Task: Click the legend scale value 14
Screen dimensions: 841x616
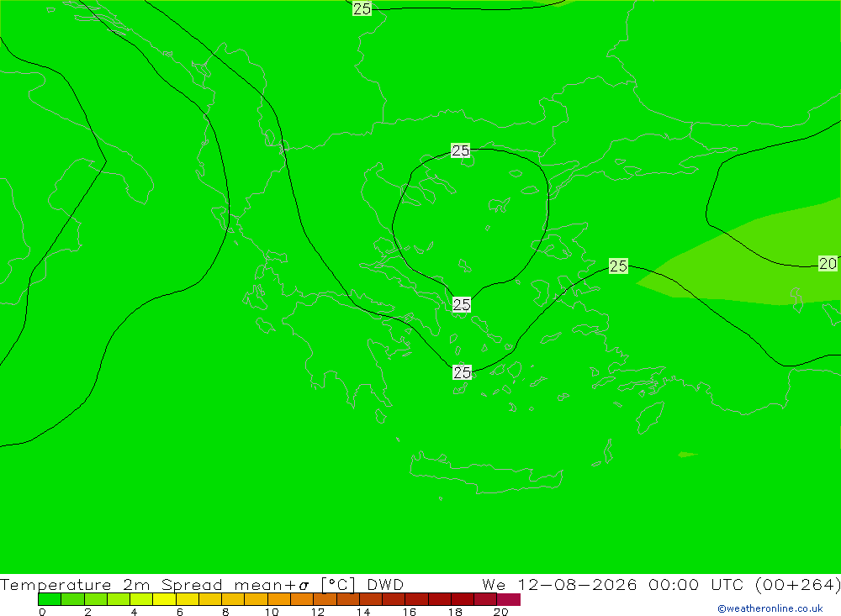Action: [363, 612]
